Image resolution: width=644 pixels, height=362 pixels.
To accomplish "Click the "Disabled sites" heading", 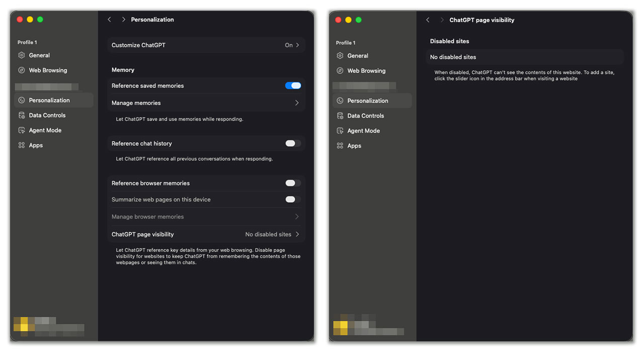I will pos(449,41).
